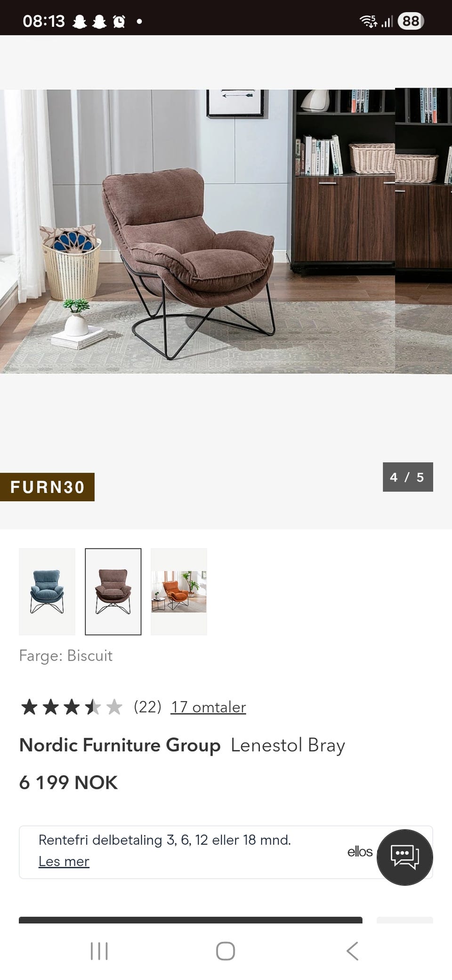Tap the 4 / 5 image counter
This screenshot has height=980, width=452.
pyautogui.click(x=408, y=477)
